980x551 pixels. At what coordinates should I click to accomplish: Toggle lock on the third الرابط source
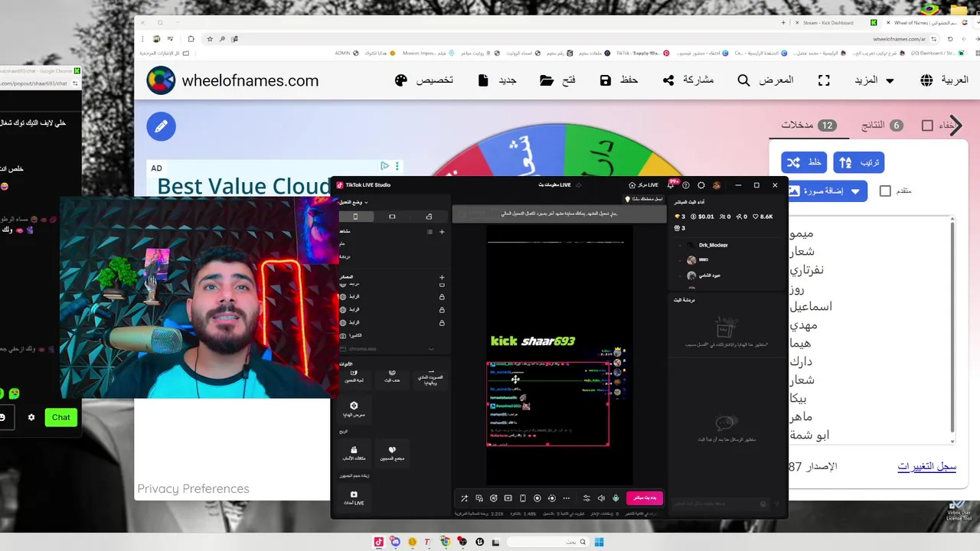pos(442,322)
